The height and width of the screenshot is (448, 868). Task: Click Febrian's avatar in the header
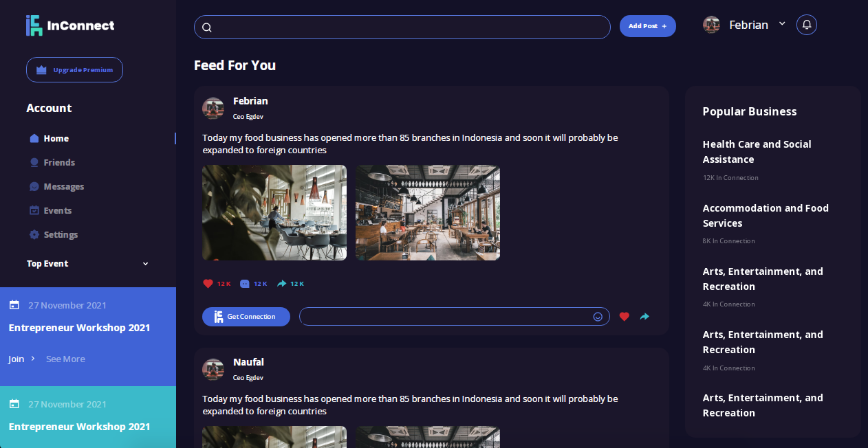(711, 25)
